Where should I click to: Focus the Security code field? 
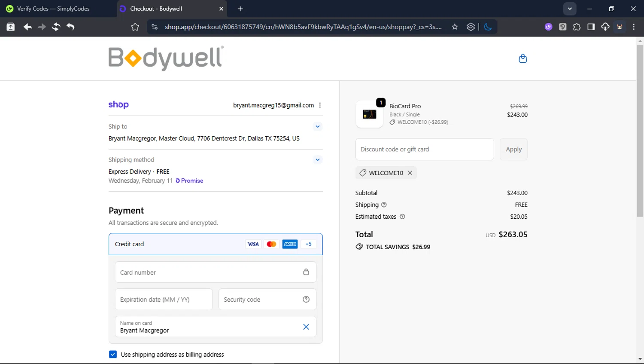click(267, 300)
